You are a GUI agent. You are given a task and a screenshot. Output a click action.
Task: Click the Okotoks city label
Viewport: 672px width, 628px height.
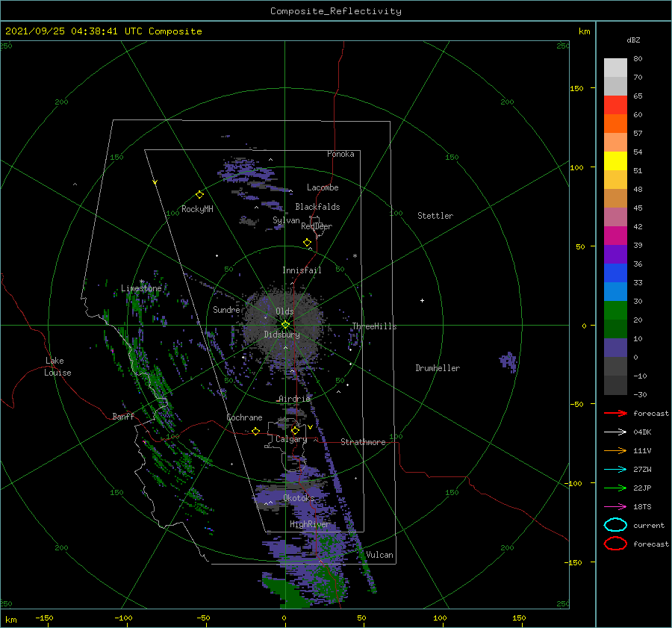299,497
